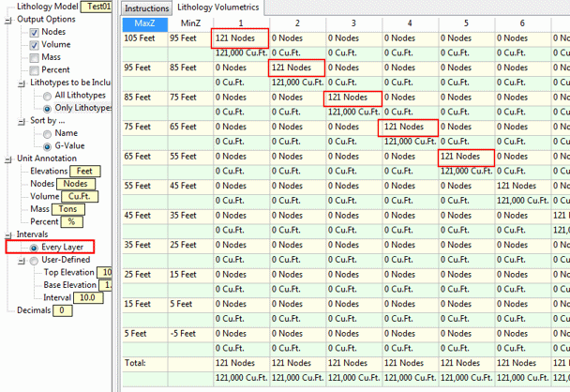Image resolution: width=570 pixels, height=392 pixels.
Task: Edit the Elevations unit field showing Feet
Action: (x=85, y=172)
